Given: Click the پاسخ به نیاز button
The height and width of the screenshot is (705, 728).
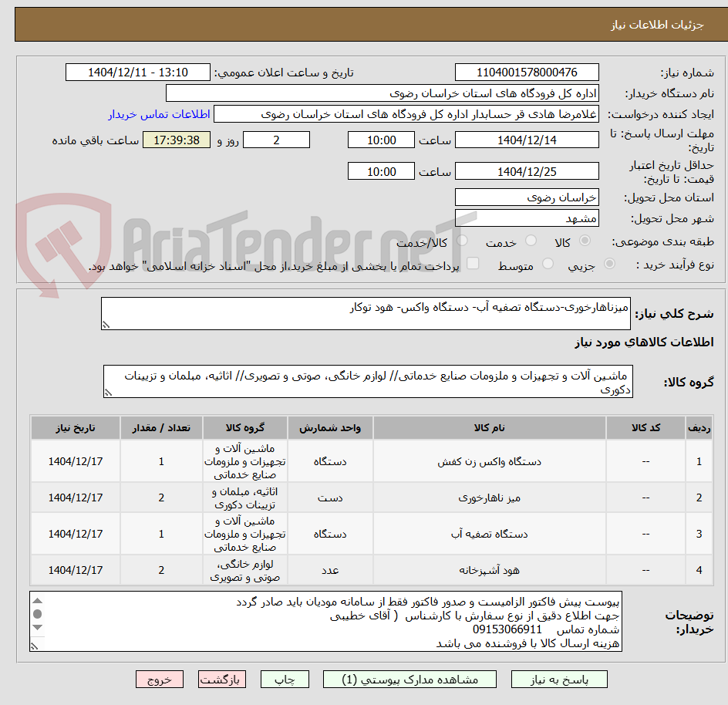Looking at the screenshot, I should point(559,680).
